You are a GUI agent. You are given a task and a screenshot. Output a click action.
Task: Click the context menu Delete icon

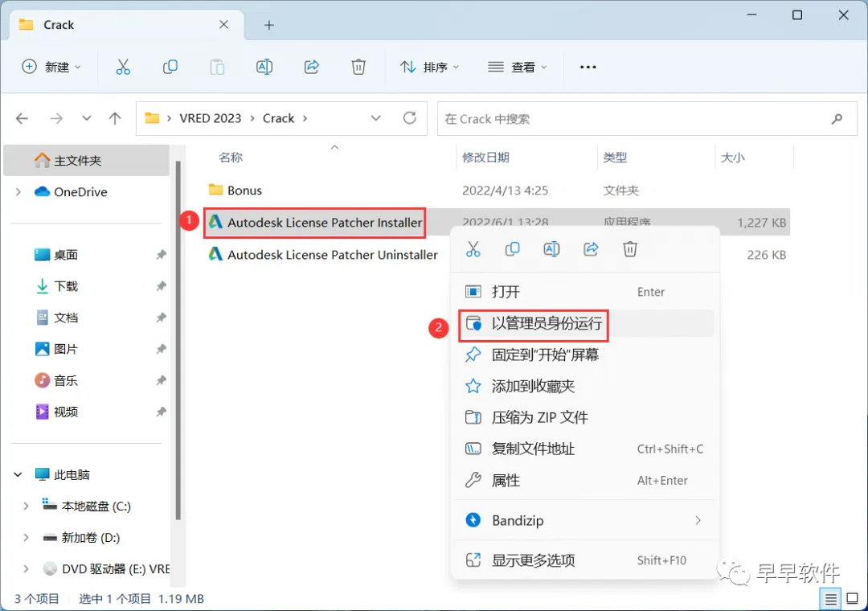tap(630, 249)
